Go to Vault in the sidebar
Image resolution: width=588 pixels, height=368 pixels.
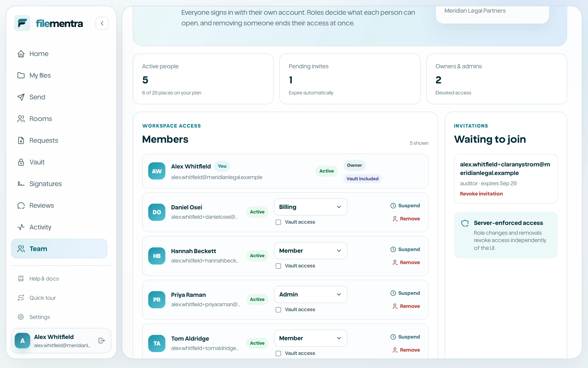tap(59, 162)
